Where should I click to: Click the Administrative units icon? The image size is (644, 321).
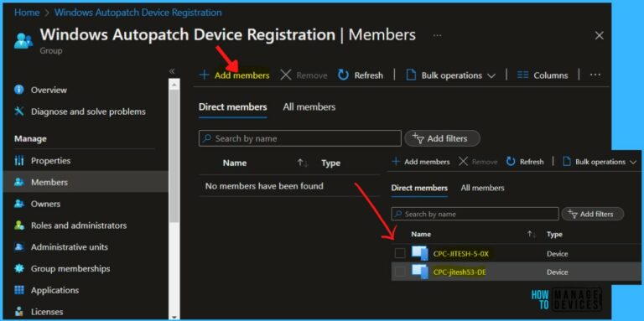tap(19, 246)
